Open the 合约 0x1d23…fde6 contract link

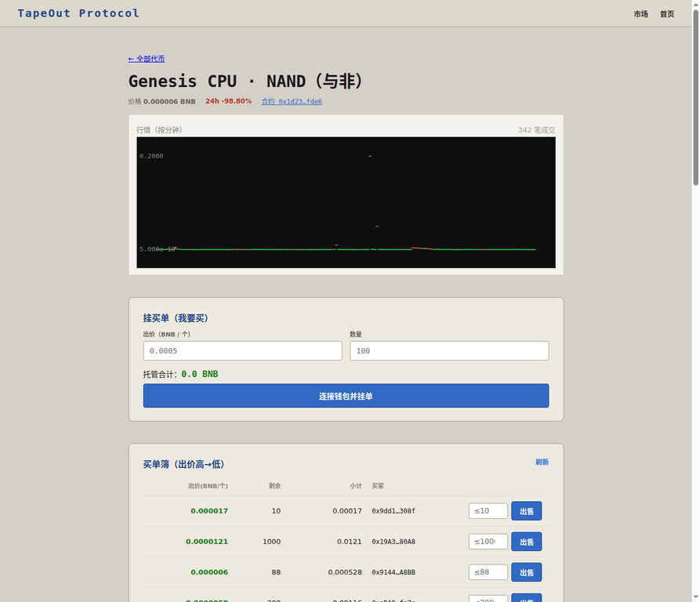click(x=292, y=101)
